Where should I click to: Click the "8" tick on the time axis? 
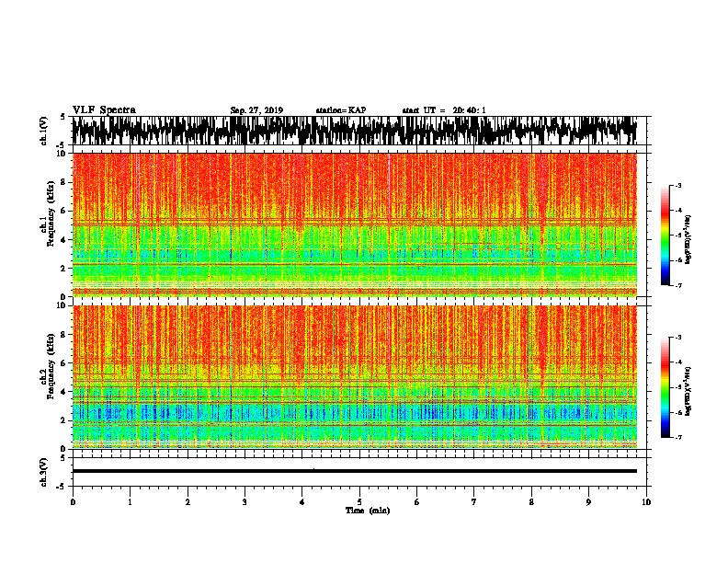click(531, 502)
